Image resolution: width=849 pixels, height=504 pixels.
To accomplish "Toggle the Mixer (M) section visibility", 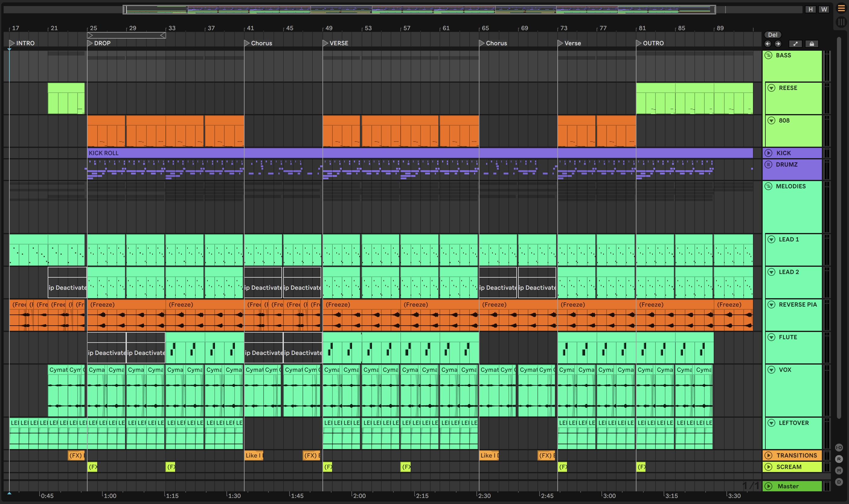I will (839, 471).
